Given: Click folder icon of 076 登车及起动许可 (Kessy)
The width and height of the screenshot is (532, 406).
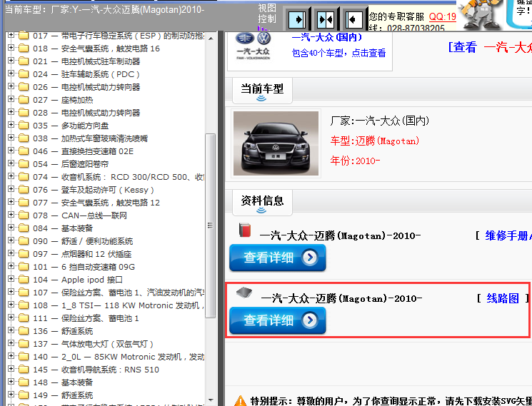Looking at the screenshot, I should 24,190.
